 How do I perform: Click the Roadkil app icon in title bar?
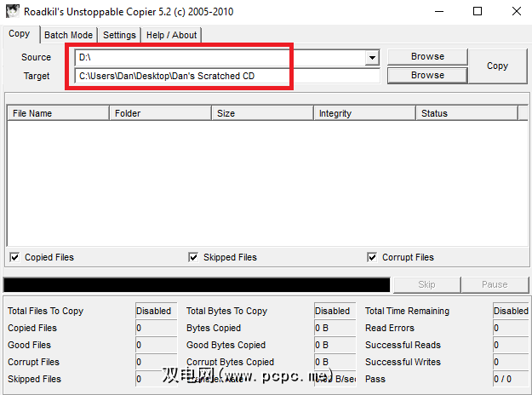[13, 11]
